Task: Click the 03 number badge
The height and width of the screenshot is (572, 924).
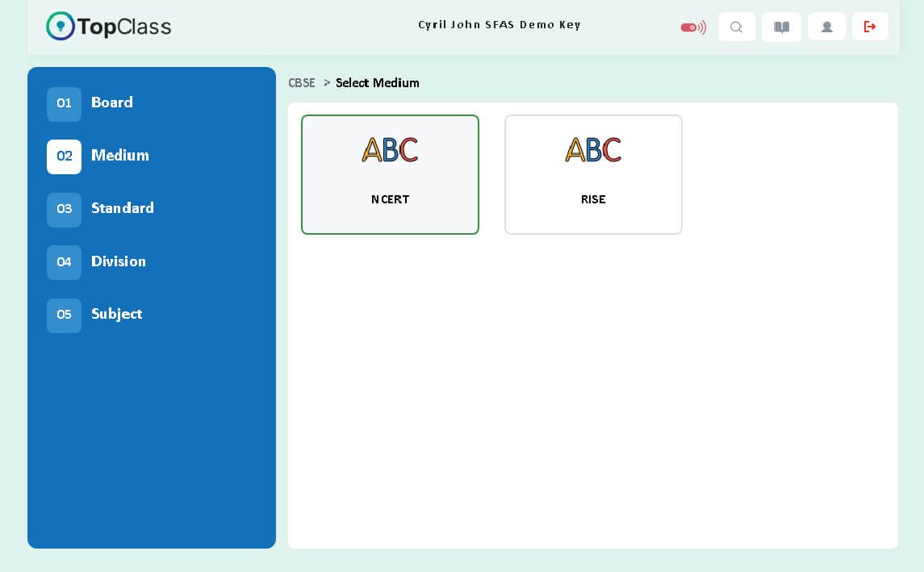Action: (x=65, y=210)
